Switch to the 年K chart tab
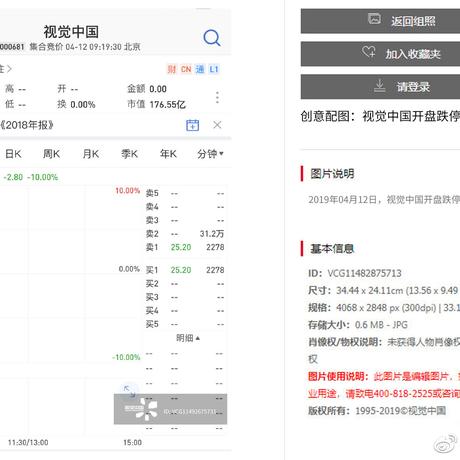The image size is (460, 460). tap(168, 154)
